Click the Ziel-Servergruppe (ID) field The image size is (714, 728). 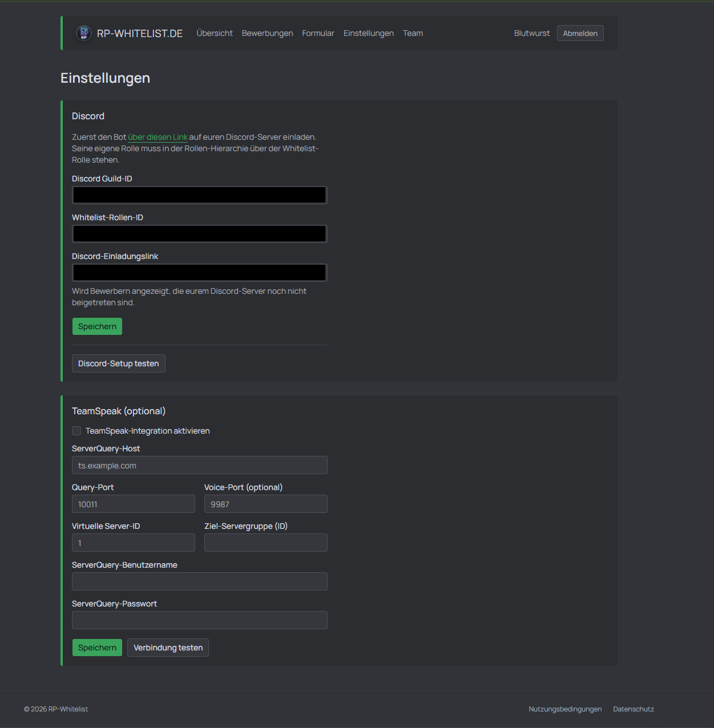click(266, 543)
